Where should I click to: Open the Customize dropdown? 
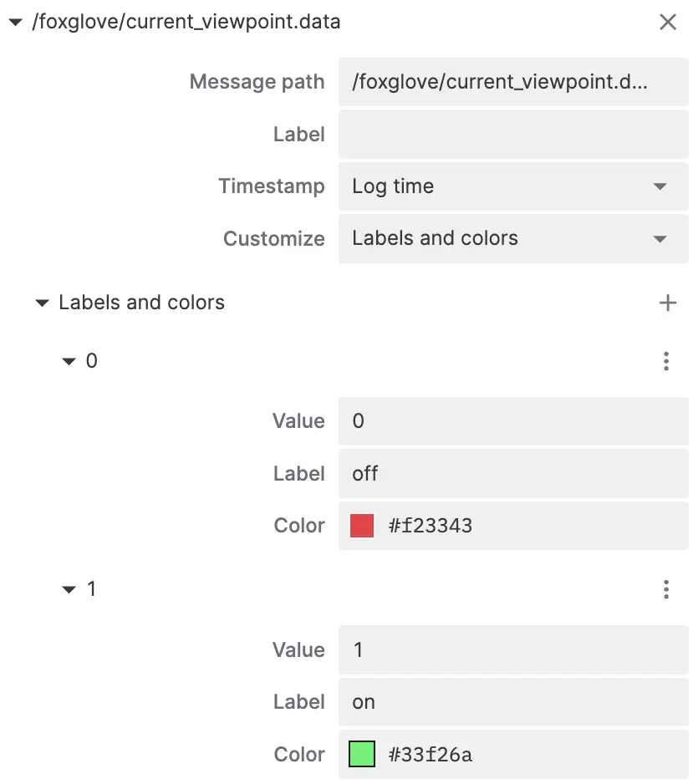[512, 239]
